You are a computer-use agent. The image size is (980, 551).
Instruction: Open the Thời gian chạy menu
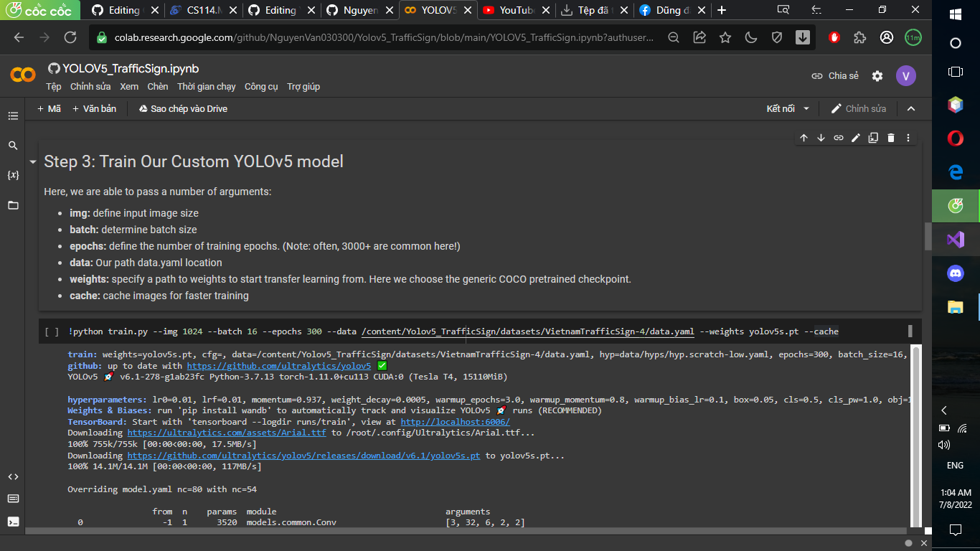[207, 86]
